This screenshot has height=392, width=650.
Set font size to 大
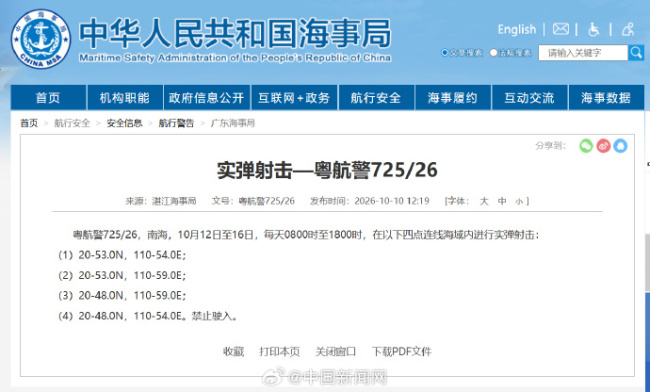484,201
